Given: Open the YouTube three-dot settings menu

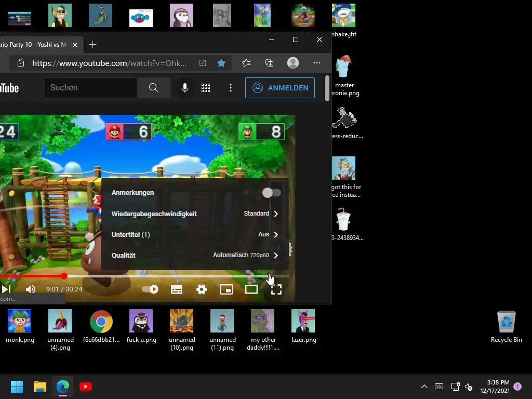Looking at the screenshot, I should 230,87.
